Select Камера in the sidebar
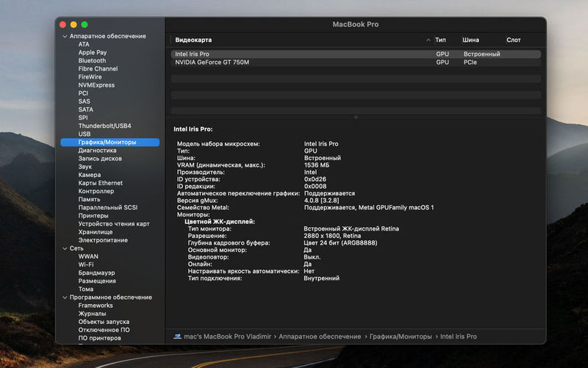588x368 pixels. click(x=89, y=175)
